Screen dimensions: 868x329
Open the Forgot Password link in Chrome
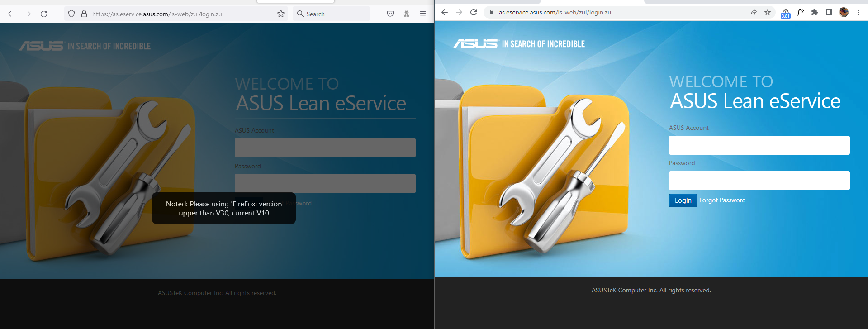tap(722, 200)
